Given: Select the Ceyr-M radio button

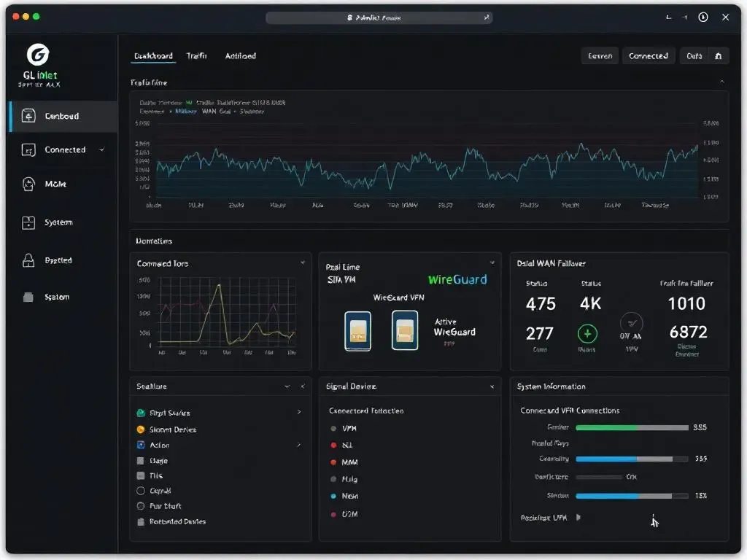Looking at the screenshot, I should [x=141, y=491].
